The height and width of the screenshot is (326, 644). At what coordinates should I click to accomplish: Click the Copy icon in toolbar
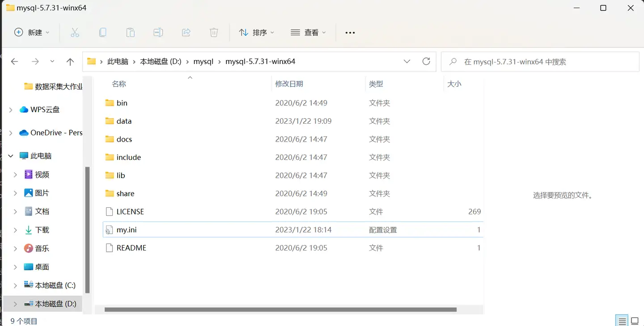coord(102,33)
